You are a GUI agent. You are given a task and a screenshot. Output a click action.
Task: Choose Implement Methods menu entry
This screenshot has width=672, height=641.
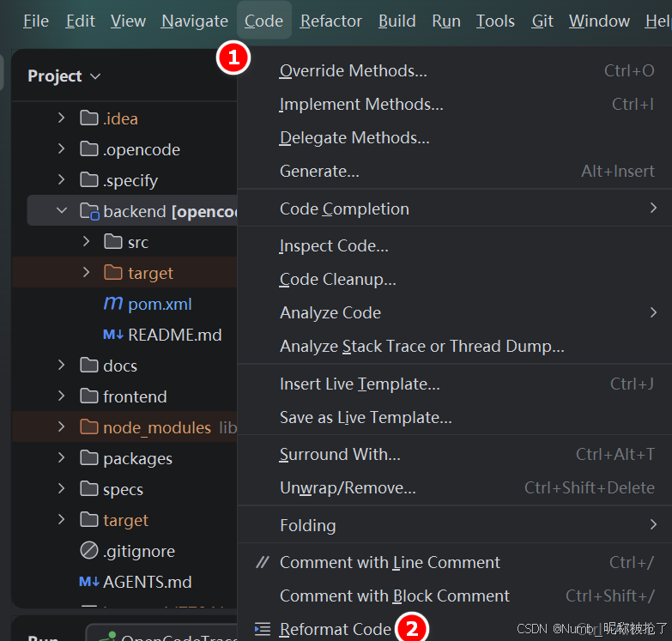[x=455, y=104]
